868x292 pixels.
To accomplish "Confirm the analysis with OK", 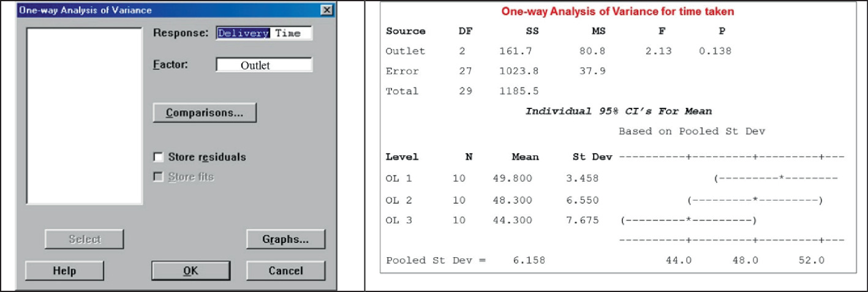I will (191, 271).
